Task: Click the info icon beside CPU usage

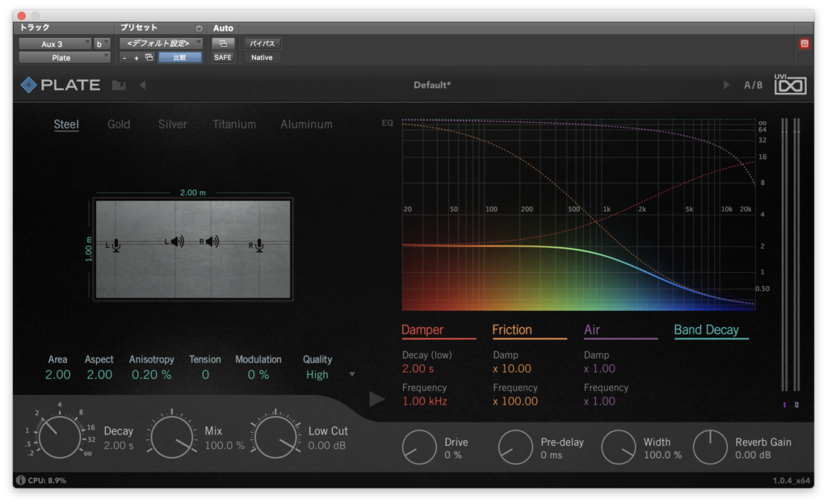Action: [20, 481]
